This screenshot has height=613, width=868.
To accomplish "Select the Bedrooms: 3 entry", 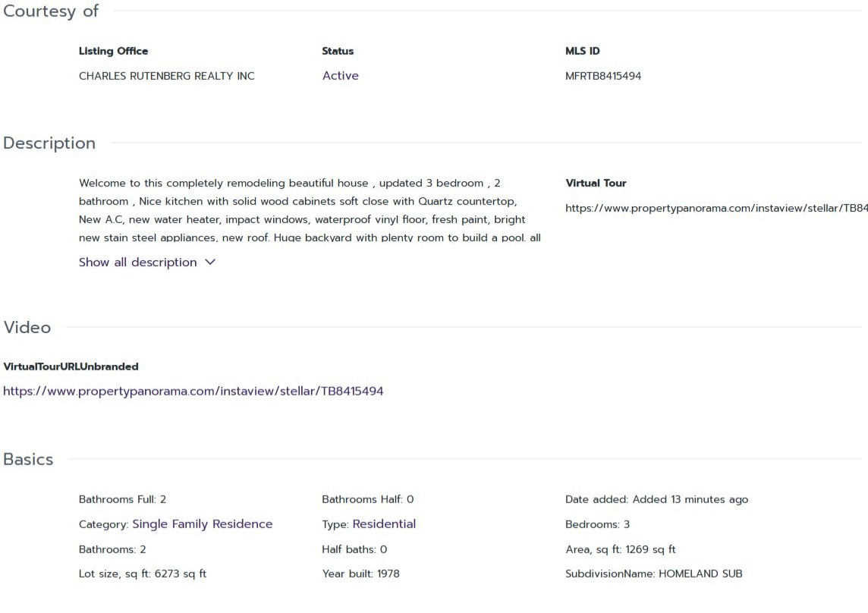I will [x=597, y=524].
